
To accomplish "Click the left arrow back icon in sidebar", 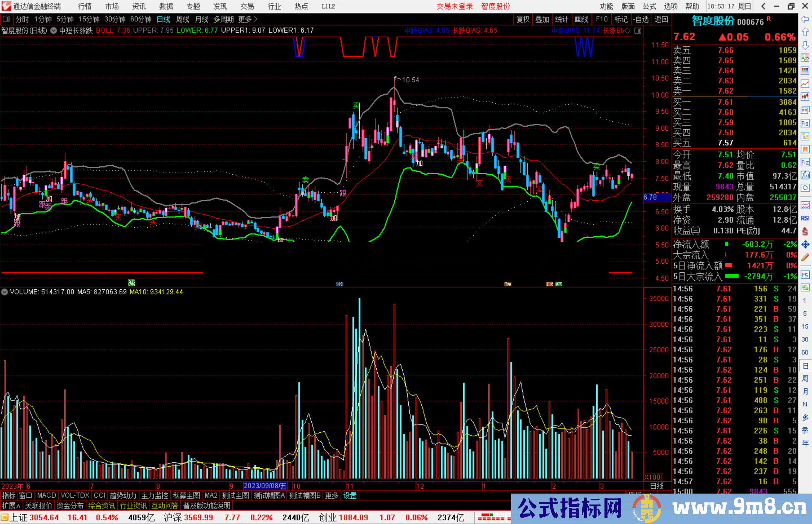I will pyautogui.click(x=805, y=19).
